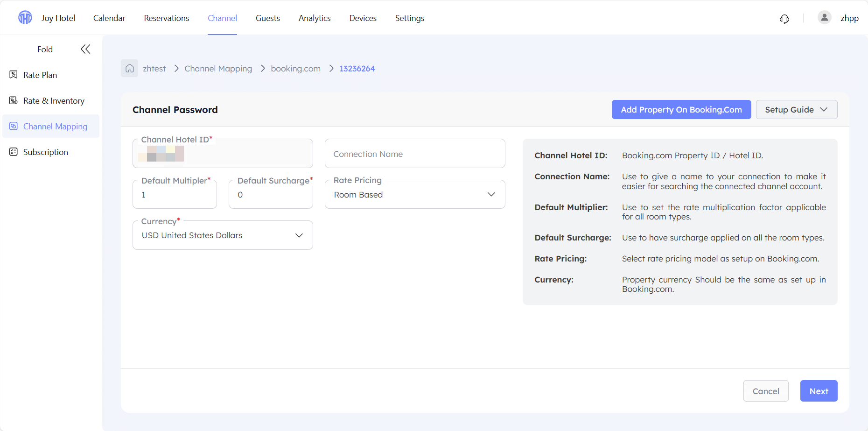Click the Channel Mapping sidebar icon
The height and width of the screenshot is (431, 868).
(x=14, y=126)
